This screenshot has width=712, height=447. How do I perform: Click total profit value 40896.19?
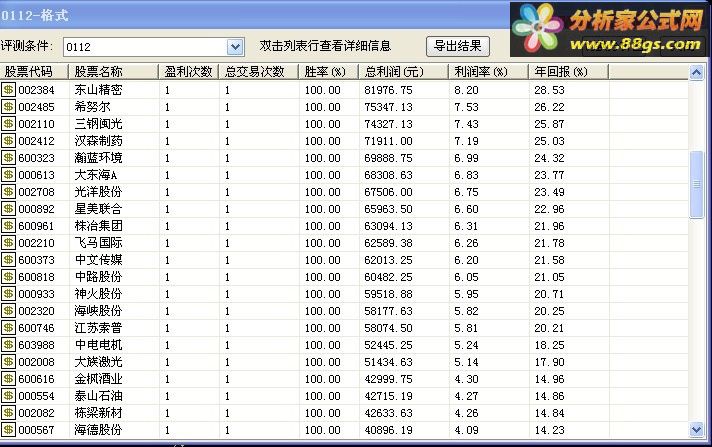click(388, 430)
